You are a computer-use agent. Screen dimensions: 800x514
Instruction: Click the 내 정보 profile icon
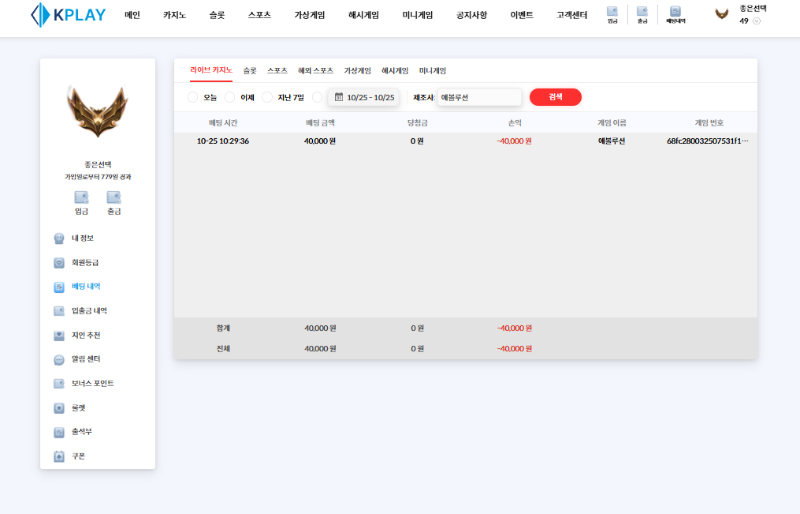pos(60,238)
